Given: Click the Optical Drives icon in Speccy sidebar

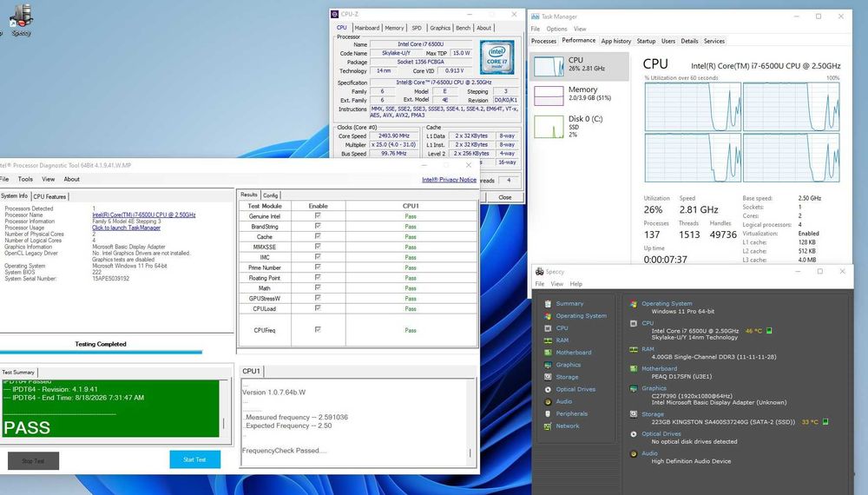Looking at the screenshot, I should (548, 389).
